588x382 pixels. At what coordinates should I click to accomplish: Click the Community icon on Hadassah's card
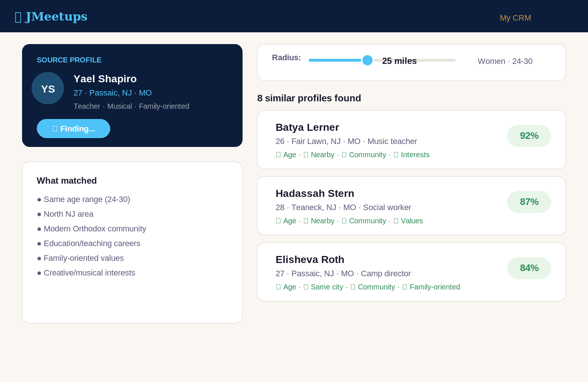344,221
